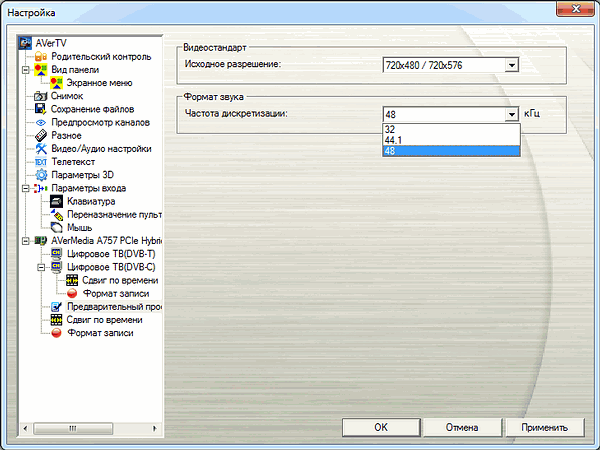
Task: Select Телетекст in settings tree
Action: [73, 162]
